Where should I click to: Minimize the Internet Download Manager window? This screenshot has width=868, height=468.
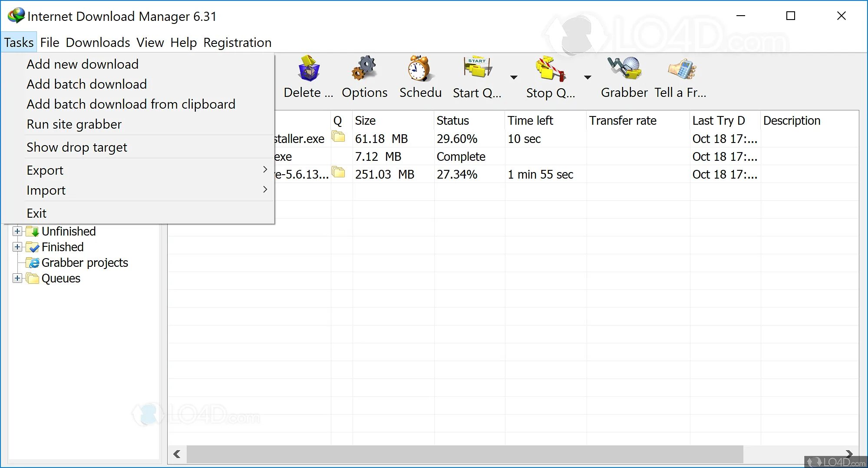(741, 16)
